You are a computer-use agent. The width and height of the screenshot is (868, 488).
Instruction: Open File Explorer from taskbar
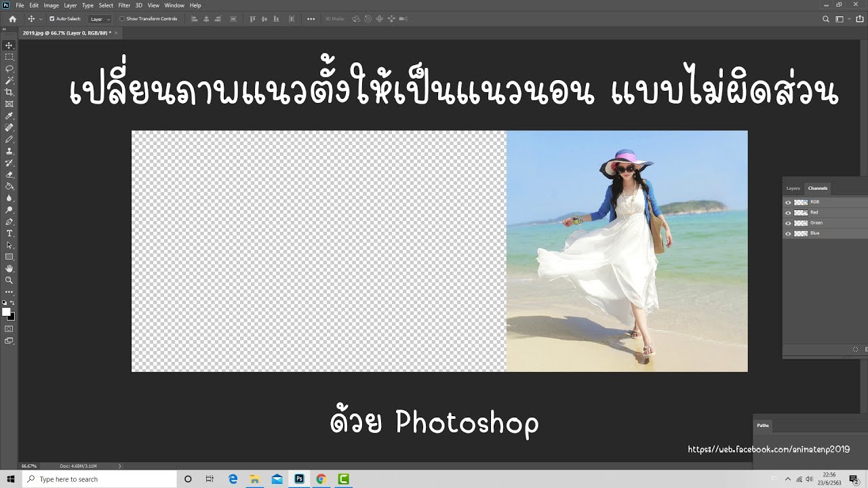tap(255, 479)
